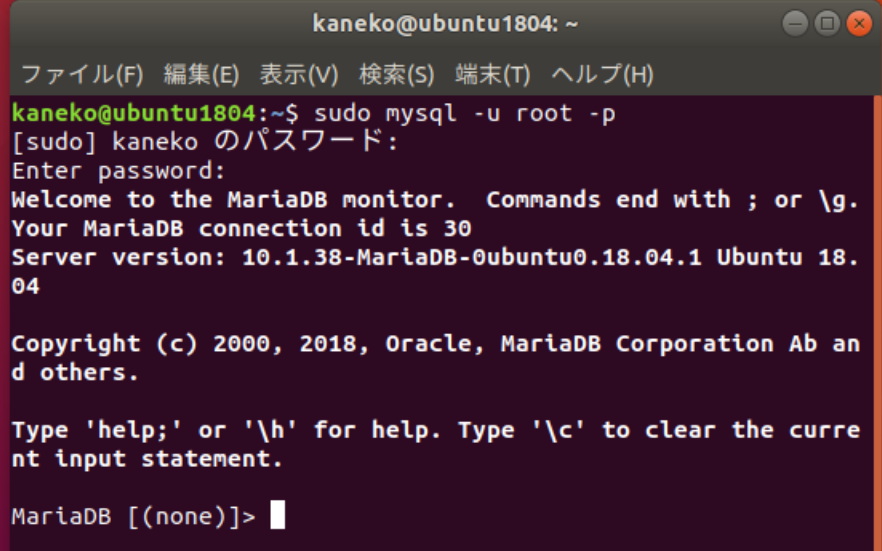
Task: Click the sudo mysql -u root -p command
Action: coord(465,114)
